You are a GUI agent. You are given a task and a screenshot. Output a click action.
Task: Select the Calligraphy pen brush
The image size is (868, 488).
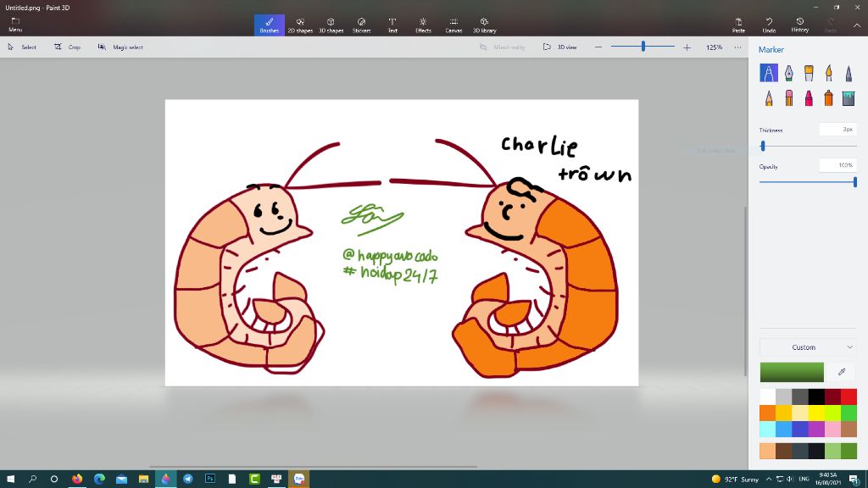click(x=788, y=73)
